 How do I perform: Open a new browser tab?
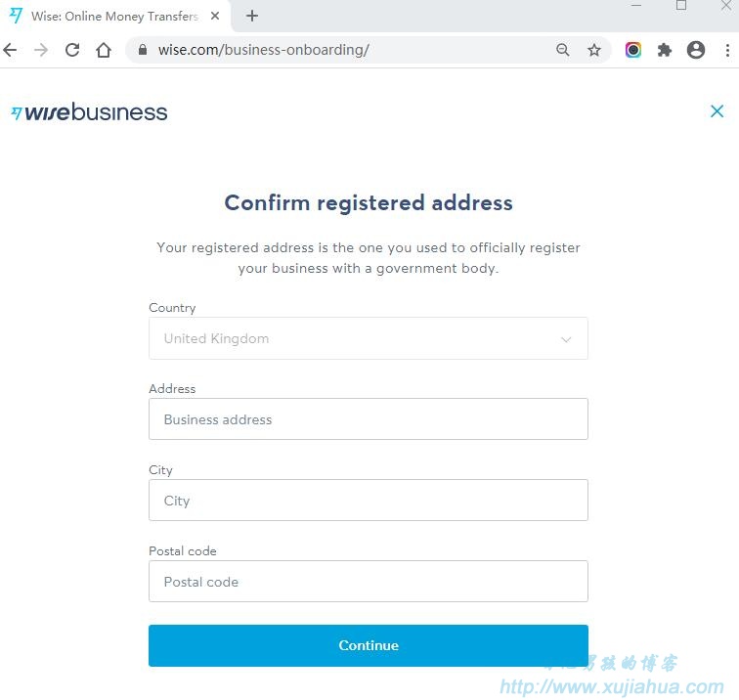[252, 16]
